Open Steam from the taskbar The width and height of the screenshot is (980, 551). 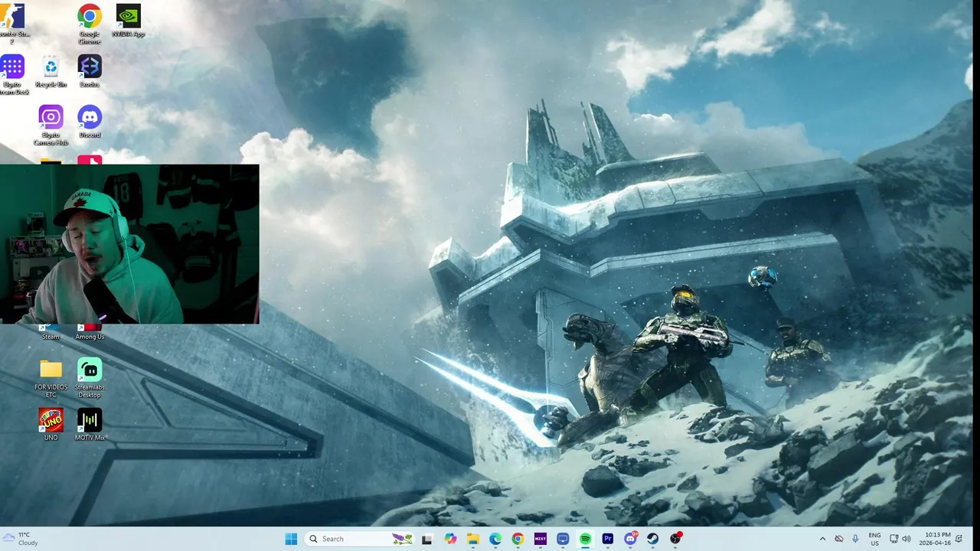point(652,539)
